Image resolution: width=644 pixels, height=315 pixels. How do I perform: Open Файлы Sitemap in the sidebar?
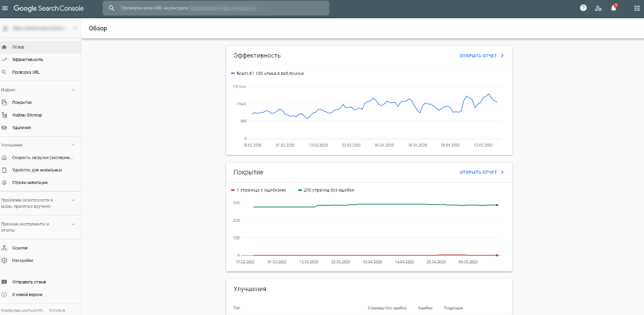(x=40, y=115)
